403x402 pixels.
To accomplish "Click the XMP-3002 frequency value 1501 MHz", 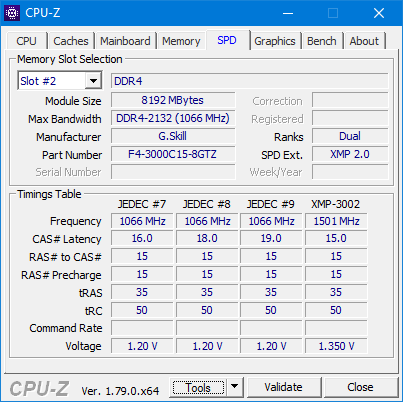I will click(336, 221).
